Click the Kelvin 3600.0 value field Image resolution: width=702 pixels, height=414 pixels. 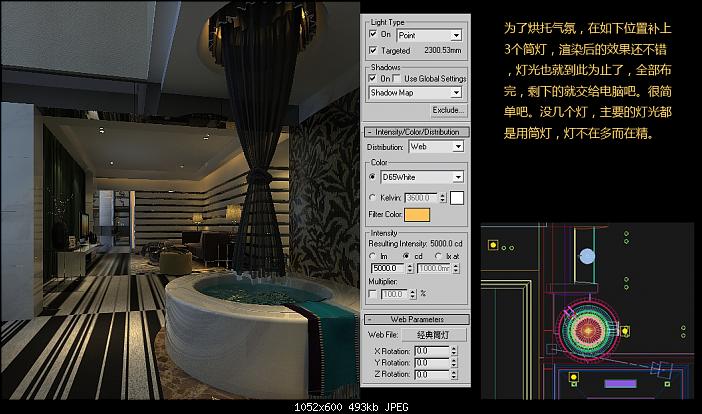(x=422, y=198)
